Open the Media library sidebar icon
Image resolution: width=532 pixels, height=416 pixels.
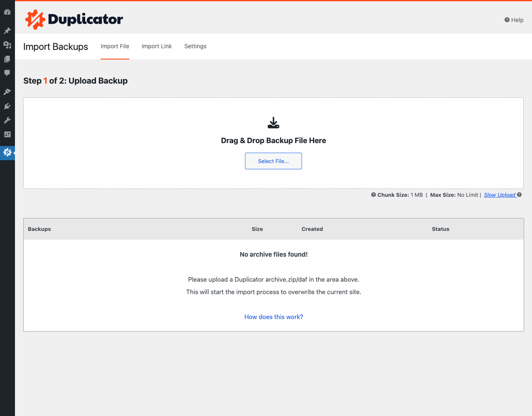(x=7, y=45)
